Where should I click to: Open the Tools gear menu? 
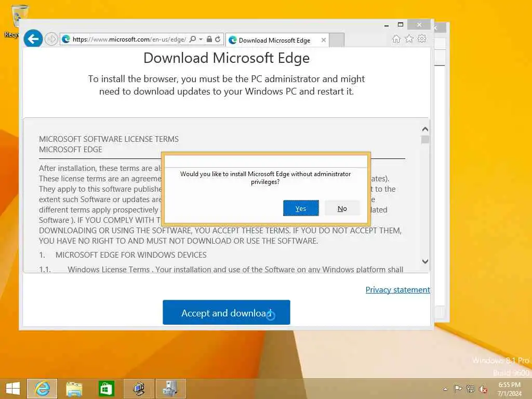(422, 38)
